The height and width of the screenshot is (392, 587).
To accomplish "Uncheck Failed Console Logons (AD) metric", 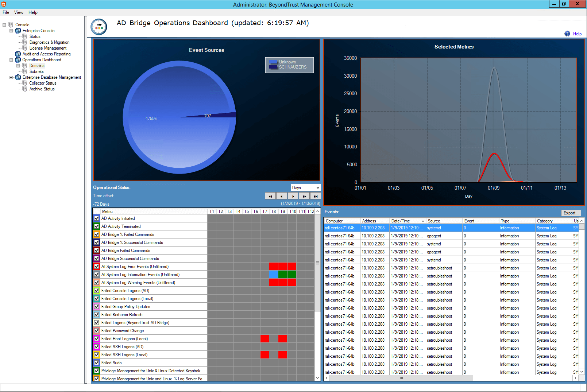I will pos(97,291).
